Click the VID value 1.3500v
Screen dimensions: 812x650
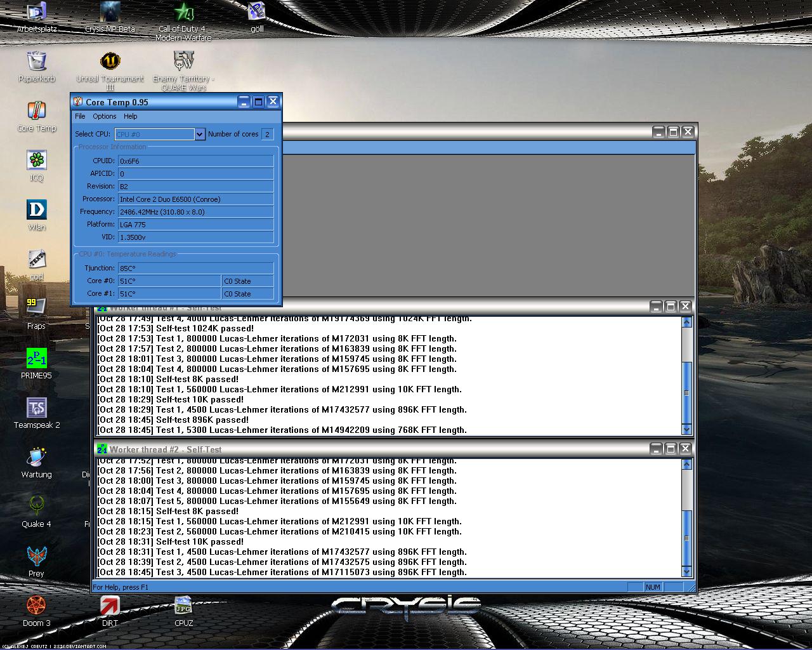[196, 237]
